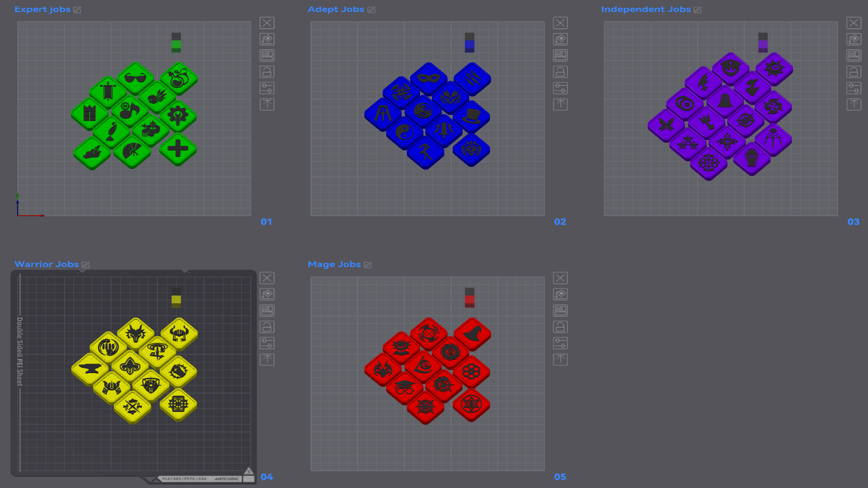Auto-orient objects on Adept Jobs plate

tap(560, 39)
